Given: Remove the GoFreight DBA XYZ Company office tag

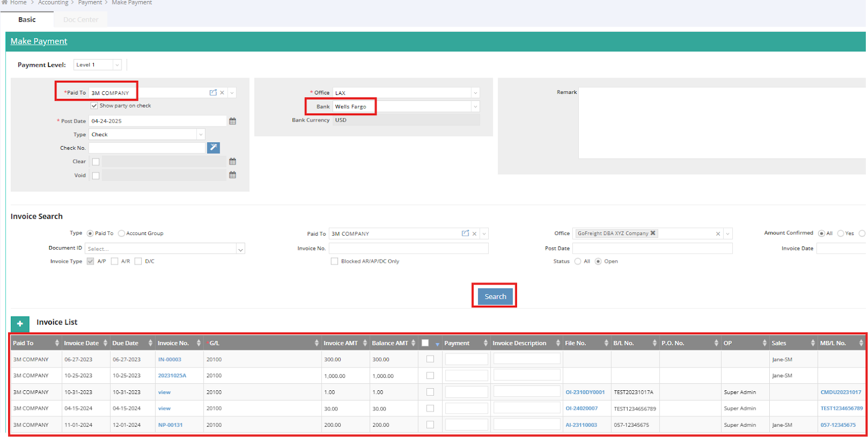Looking at the screenshot, I should (653, 233).
